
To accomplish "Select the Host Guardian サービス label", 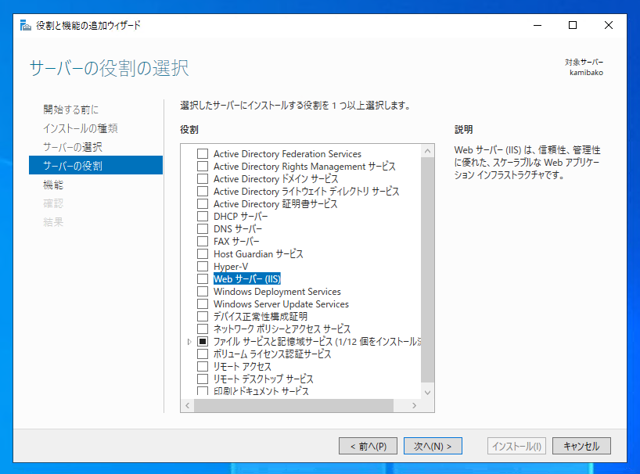I will coord(258,254).
